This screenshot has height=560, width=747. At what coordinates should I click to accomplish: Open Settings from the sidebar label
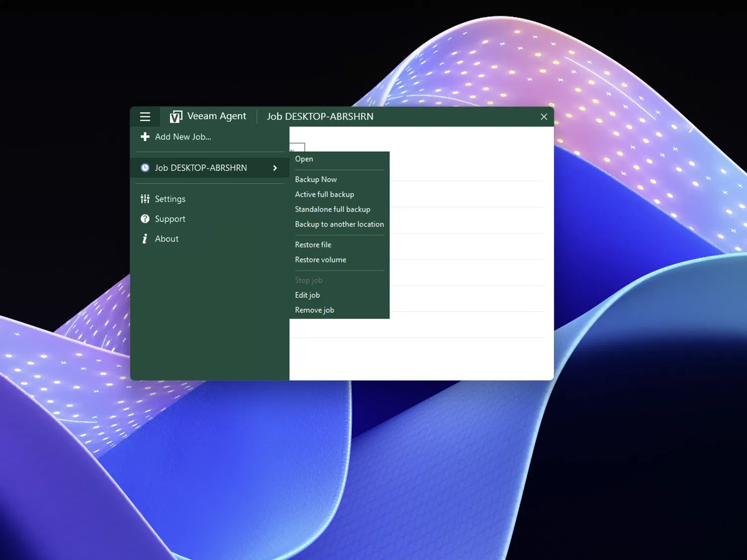(x=170, y=199)
